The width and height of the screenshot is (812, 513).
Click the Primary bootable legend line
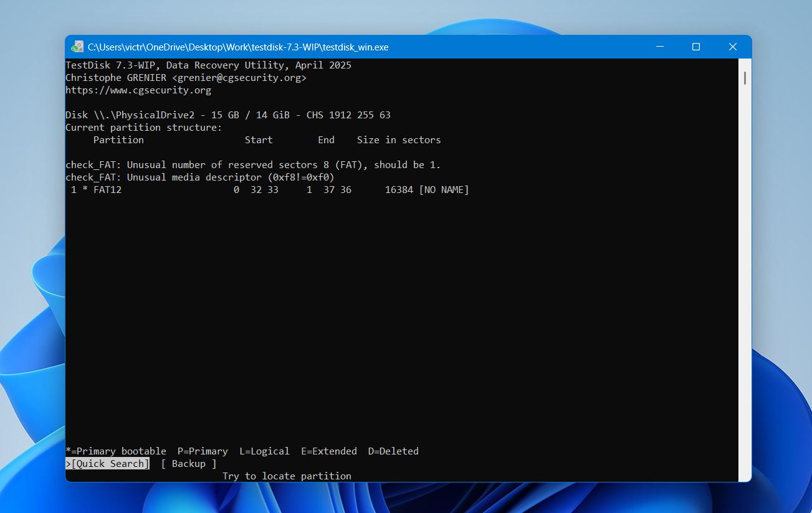pos(115,451)
